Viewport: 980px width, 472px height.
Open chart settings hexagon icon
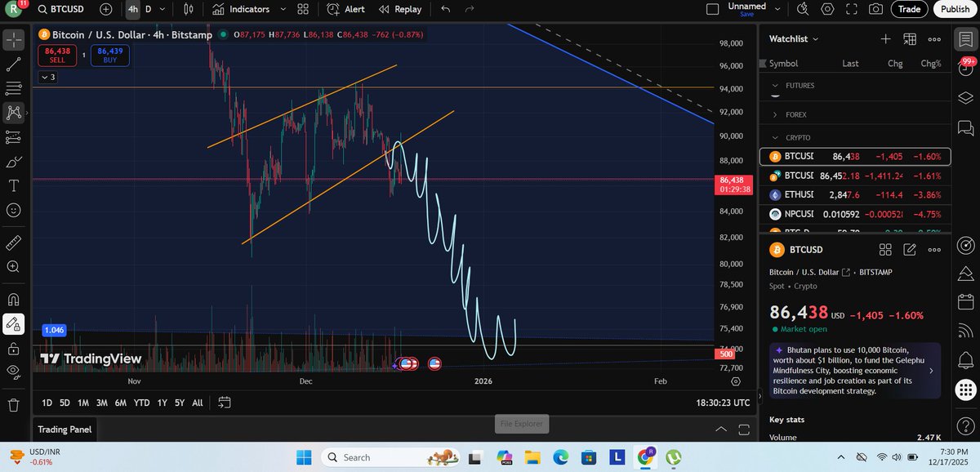coord(827,9)
